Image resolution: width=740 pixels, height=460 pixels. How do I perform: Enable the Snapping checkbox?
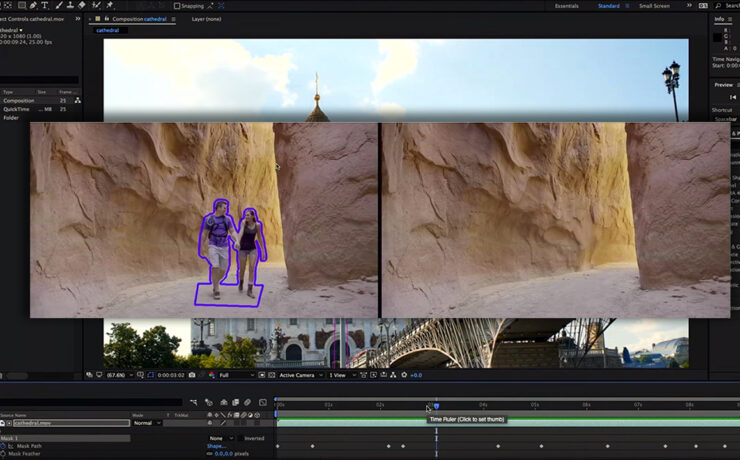(x=177, y=6)
